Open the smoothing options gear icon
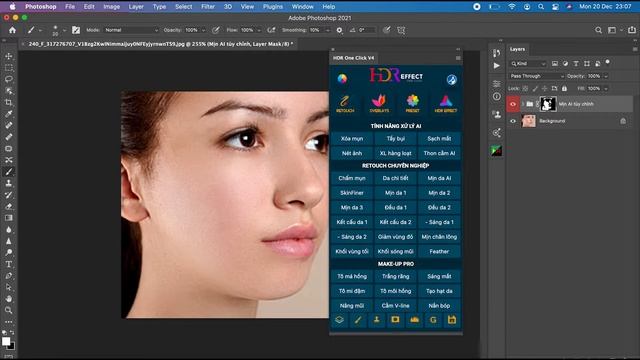Image resolution: width=640 pixels, height=360 pixels. coord(340,30)
